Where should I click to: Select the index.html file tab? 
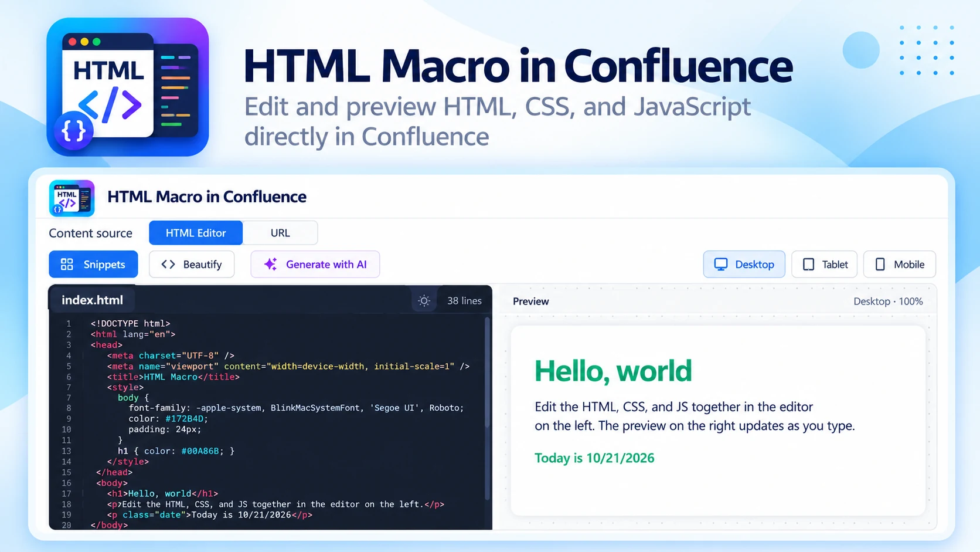92,300
